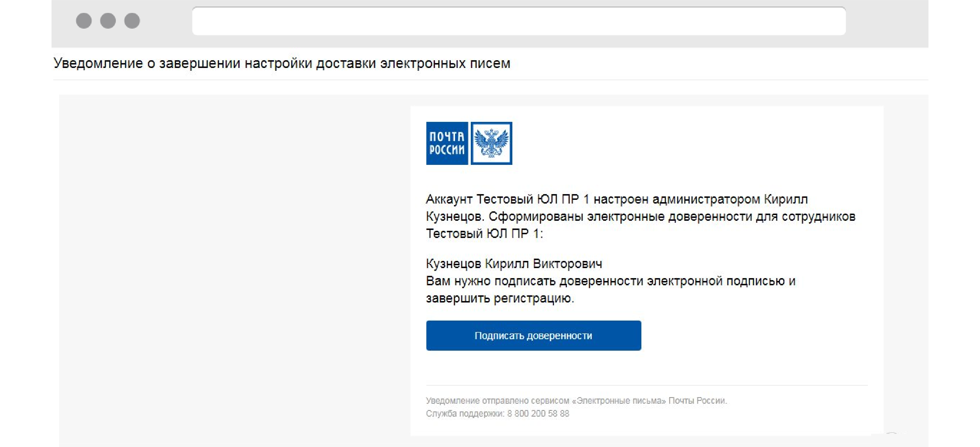
Task: Click the name Кузнецов Кирилл Викторович
Action: point(514,263)
